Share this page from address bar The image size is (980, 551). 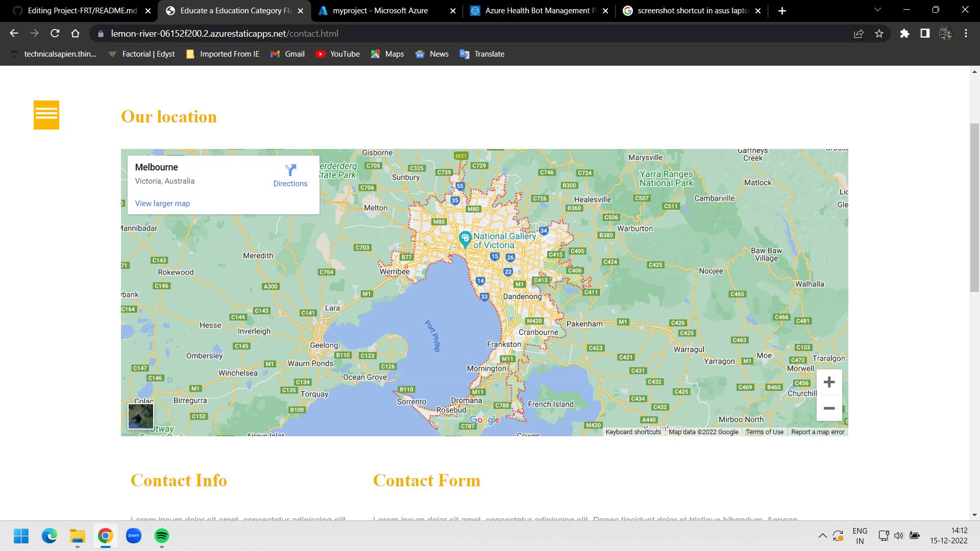pos(859,34)
